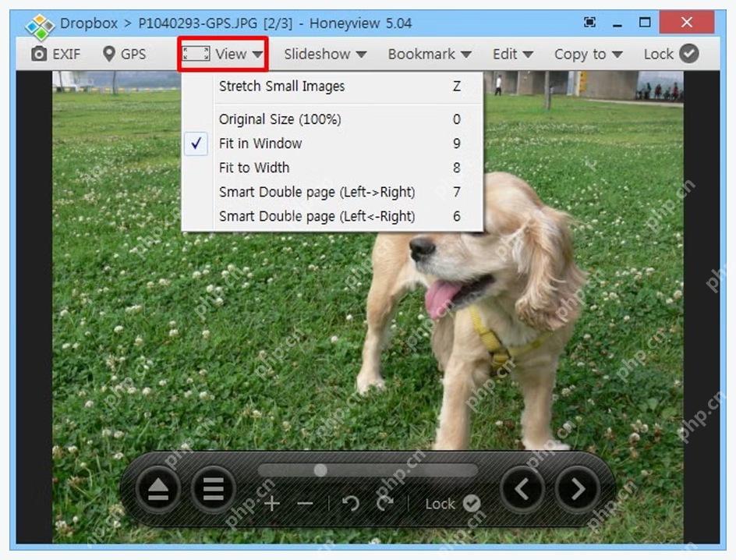
Task: Go to the previous image
Action: click(522, 489)
